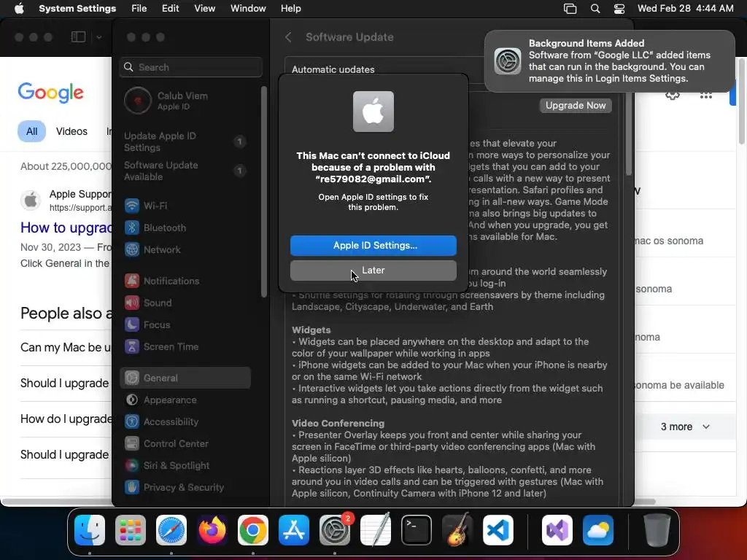This screenshot has height=560, width=747.
Task: Open Screen Time in sidebar
Action: [x=185, y=346]
